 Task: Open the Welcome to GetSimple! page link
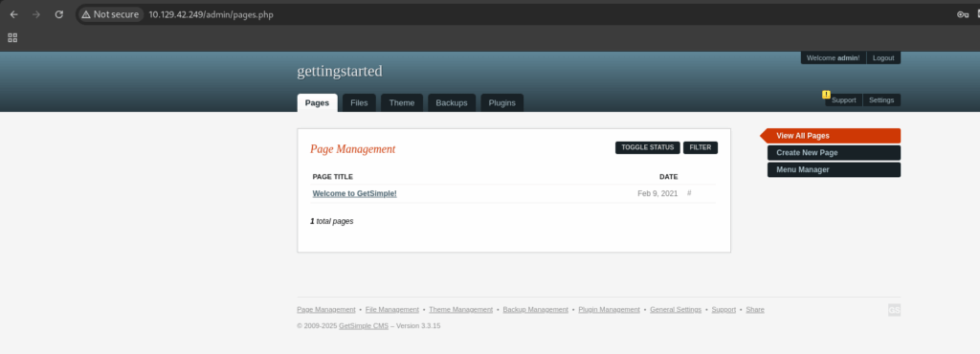click(x=354, y=193)
